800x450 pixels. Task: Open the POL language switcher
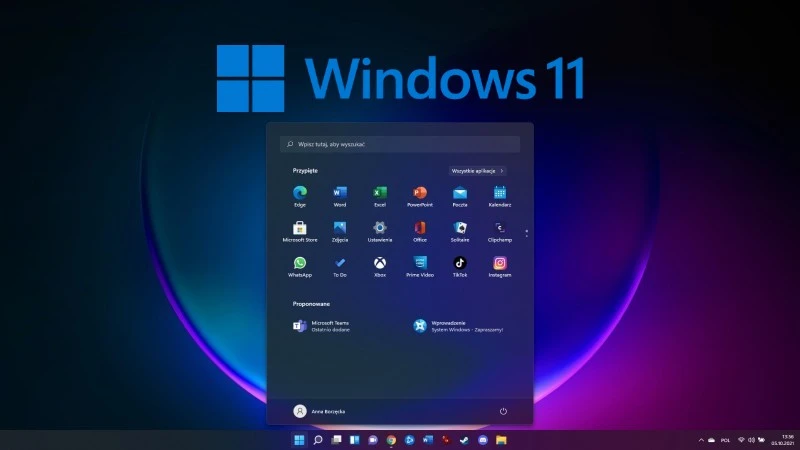pyautogui.click(x=726, y=440)
